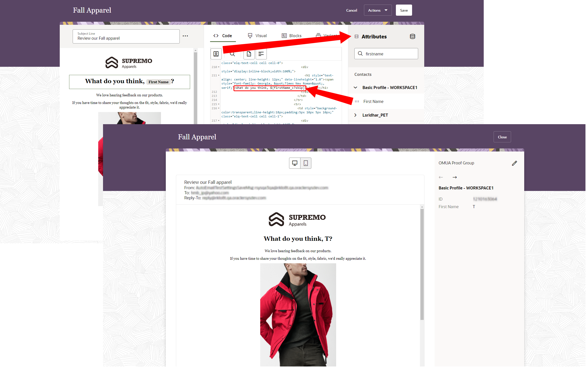Toggle fold arrow at code line 211
Screen dimensions: 588x369
pyautogui.click(x=219, y=75)
